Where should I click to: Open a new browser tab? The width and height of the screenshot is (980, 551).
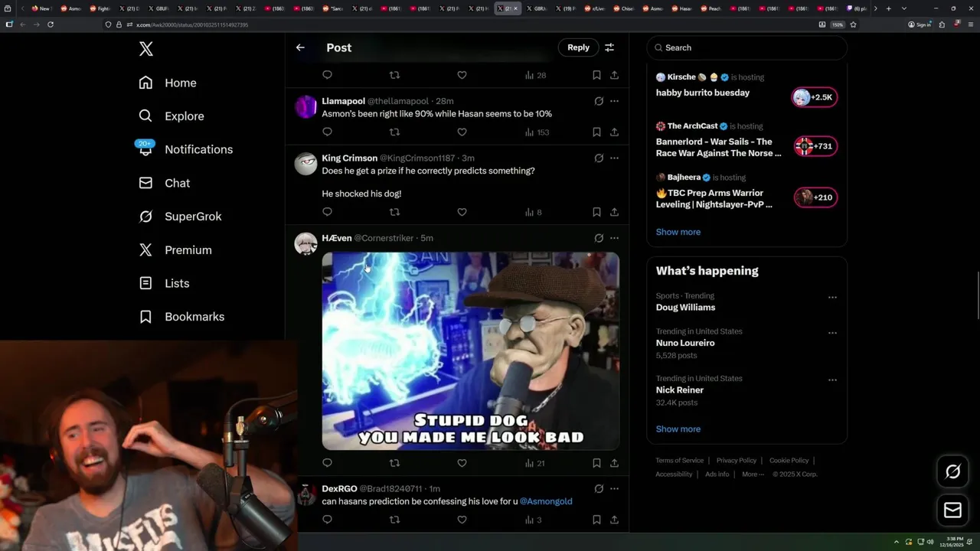pyautogui.click(x=888, y=8)
